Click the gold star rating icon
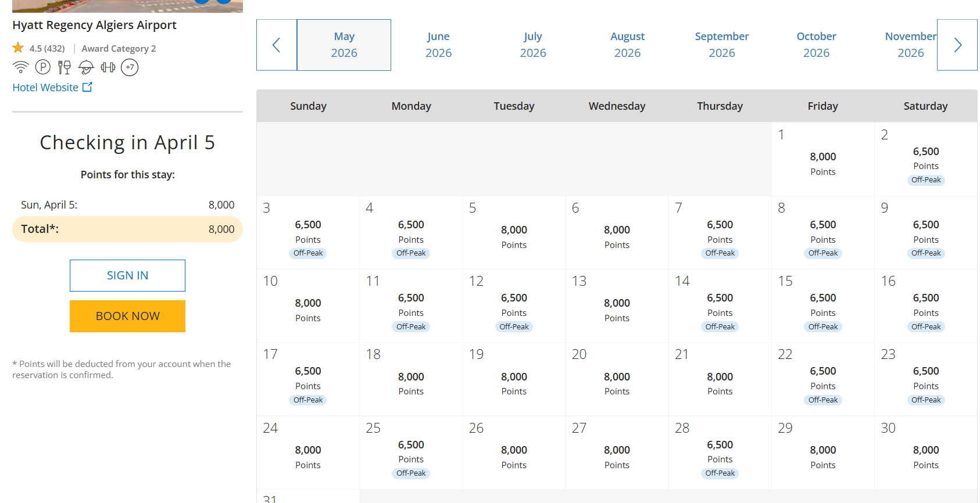 point(19,48)
